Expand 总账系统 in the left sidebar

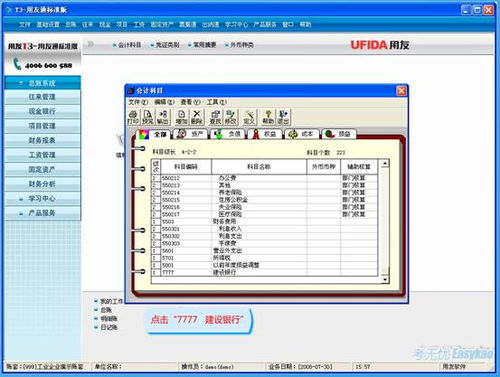click(x=42, y=83)
